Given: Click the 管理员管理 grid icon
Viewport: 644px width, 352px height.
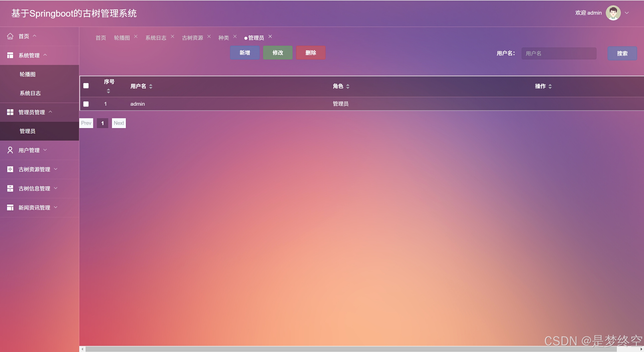Looking at the screenshot, I should tap(10, 112).
